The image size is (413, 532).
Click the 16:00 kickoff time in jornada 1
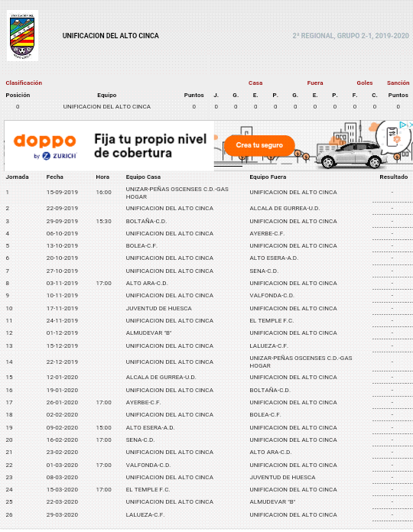click(103, 192)
